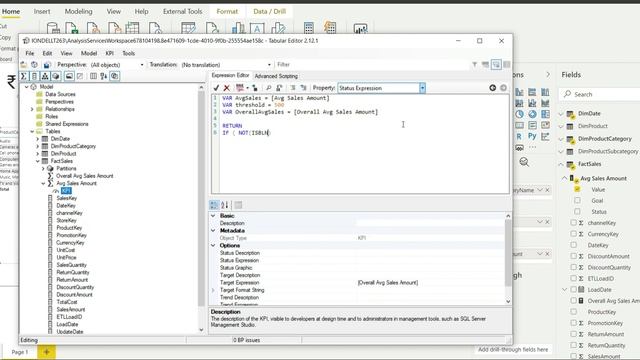The width and height of the screenshot is (640, 360).
Task: Click the model tree vertical scrollbar
Action: 201,199
